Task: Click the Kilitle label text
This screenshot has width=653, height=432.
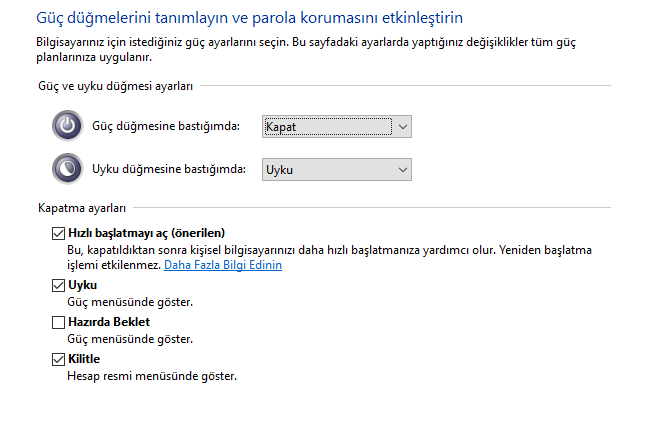Action: [83, 359]
